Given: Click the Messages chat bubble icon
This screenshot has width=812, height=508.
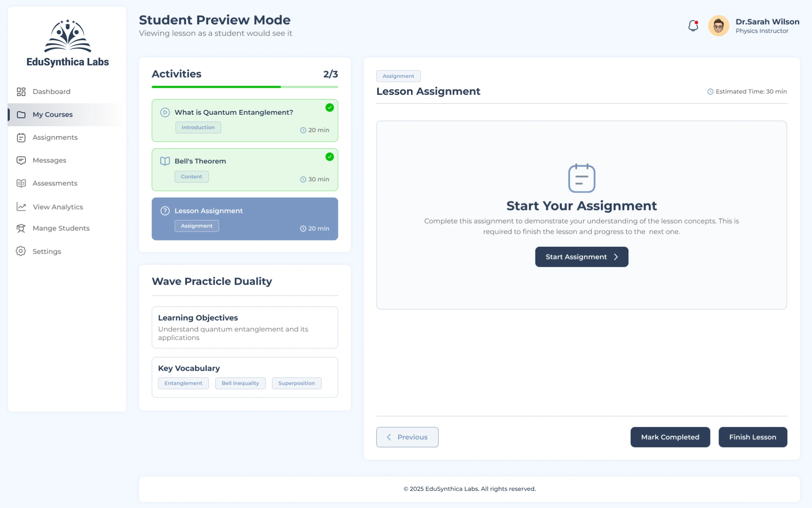Looking at the screenshot, I should (21, 160).
